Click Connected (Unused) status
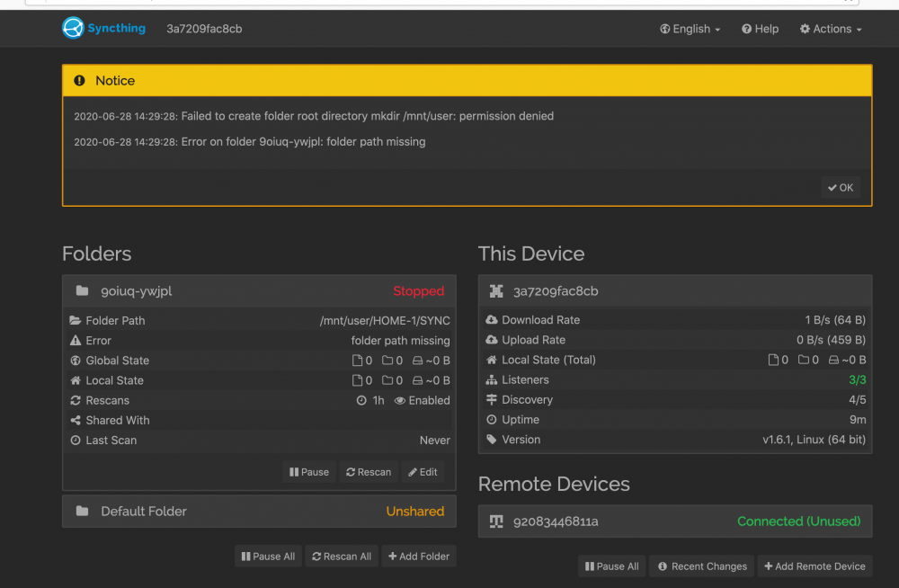This screenshot has height=588, width=899. click(798, 521)
